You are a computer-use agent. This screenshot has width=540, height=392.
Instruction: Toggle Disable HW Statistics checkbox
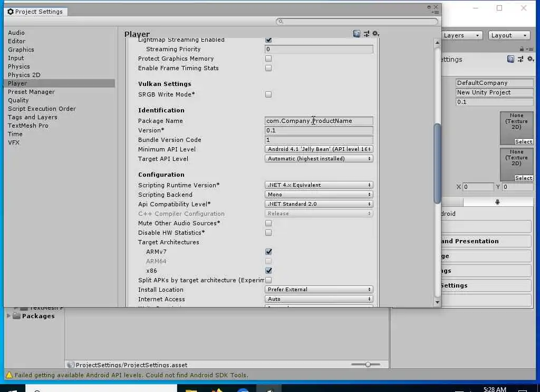click(268, 233)
